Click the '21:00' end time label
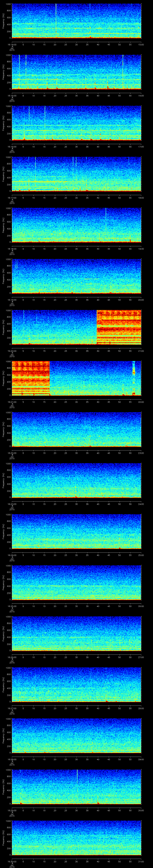 pos(141,351)
